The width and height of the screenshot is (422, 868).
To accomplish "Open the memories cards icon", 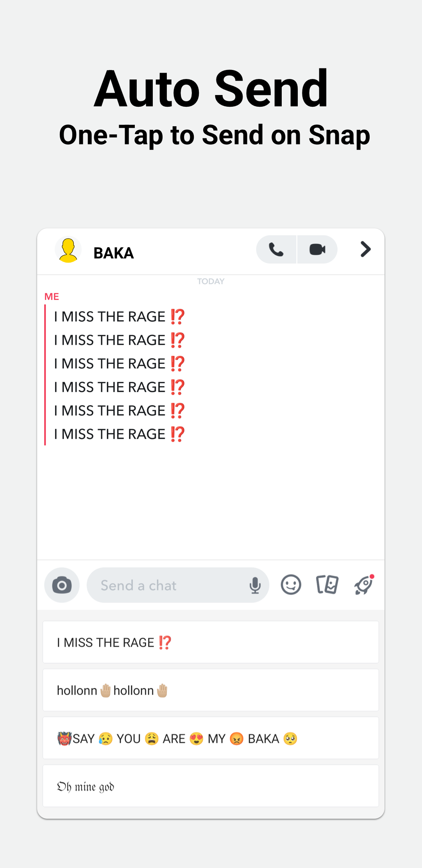I will pos(327,585).
